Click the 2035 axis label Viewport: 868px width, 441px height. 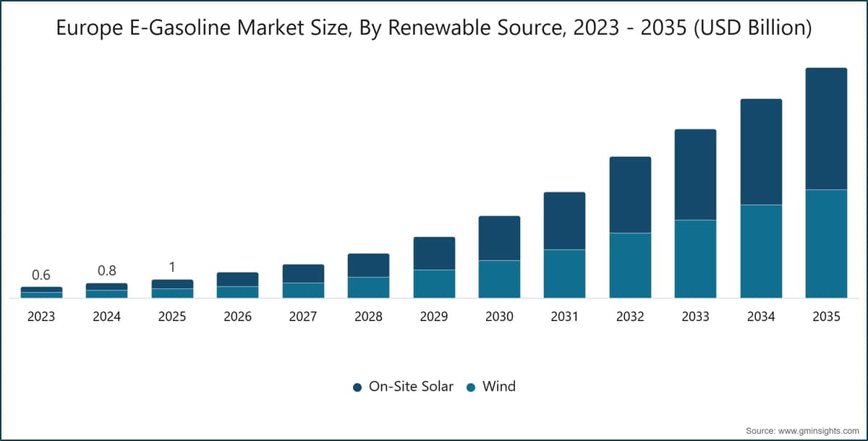(826, 317)
